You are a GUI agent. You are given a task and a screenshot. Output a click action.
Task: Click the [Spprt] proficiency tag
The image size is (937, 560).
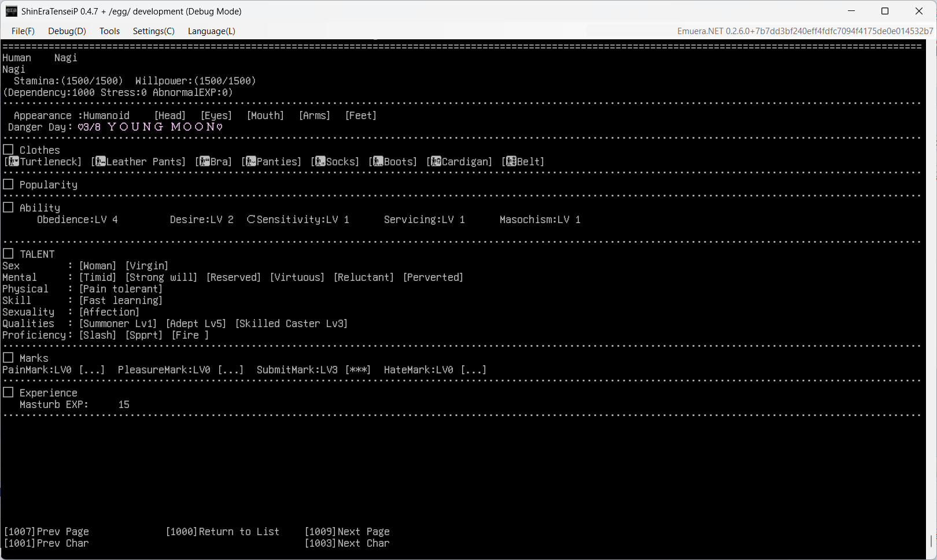144,335
